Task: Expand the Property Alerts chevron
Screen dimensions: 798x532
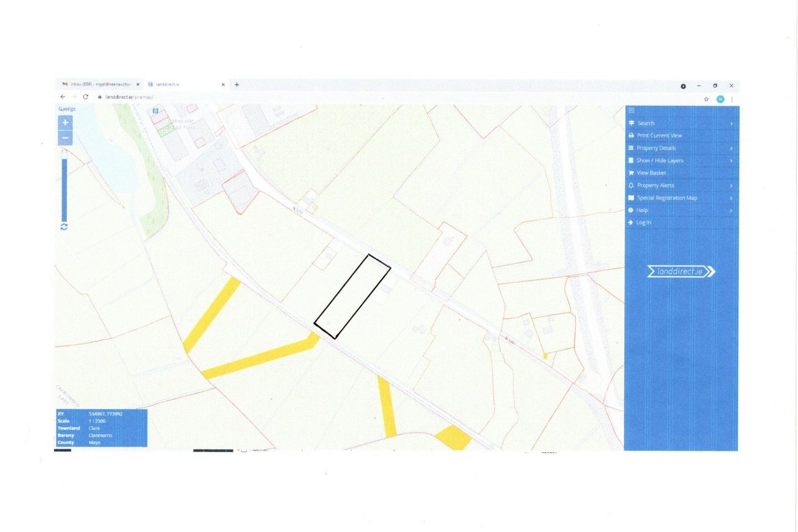Action: (x=731, y=185)
